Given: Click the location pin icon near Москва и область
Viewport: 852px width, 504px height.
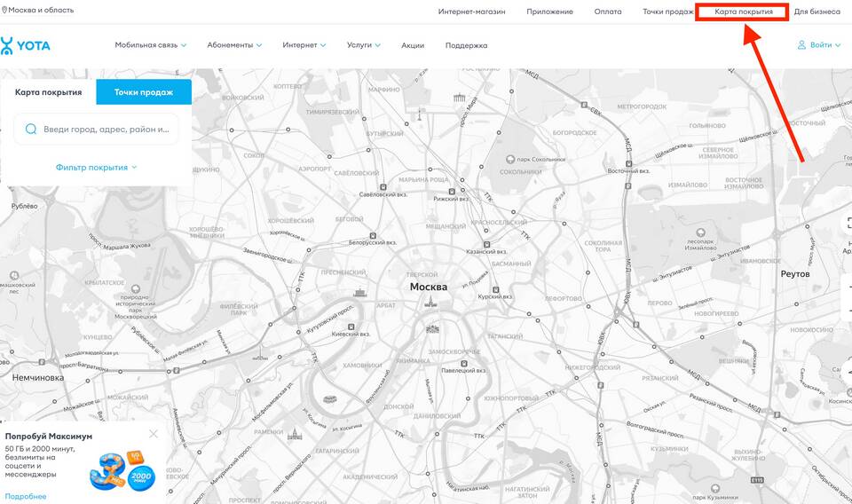Looking at the screenshot, I should [4, 11].
